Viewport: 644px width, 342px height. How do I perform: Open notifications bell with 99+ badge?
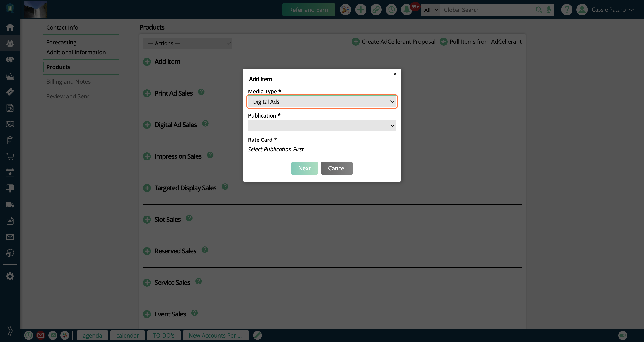point(407,10)
